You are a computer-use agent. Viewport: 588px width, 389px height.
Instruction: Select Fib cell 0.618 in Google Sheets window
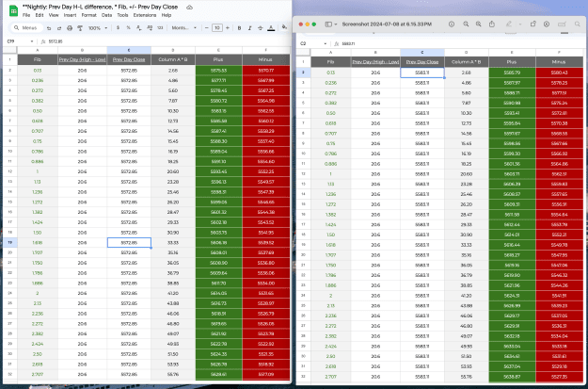(37, 121)
